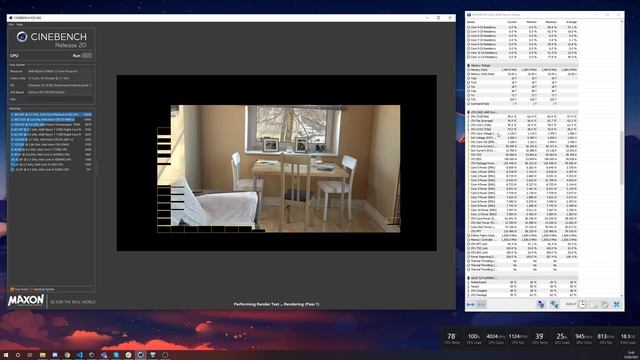Select the Core i7-7700K ranking row
This screenshot has width=640, height=360.
click(x=51, y=149)
